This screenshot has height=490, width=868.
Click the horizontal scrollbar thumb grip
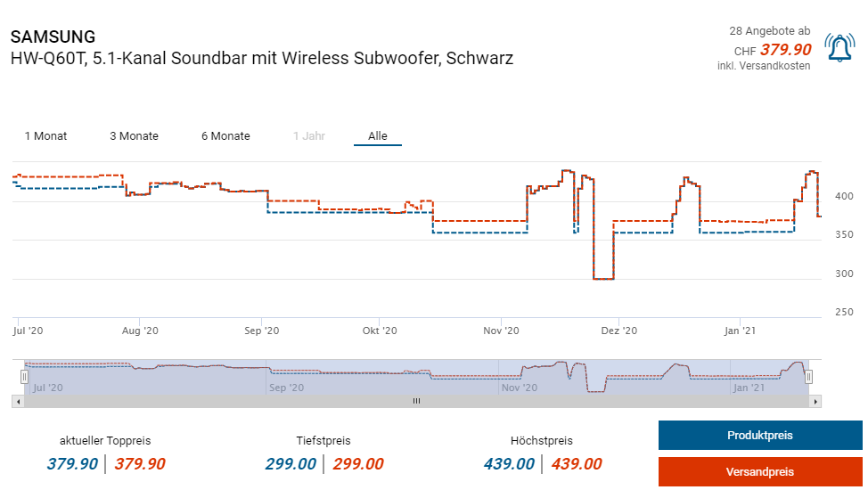coord(415,401)
